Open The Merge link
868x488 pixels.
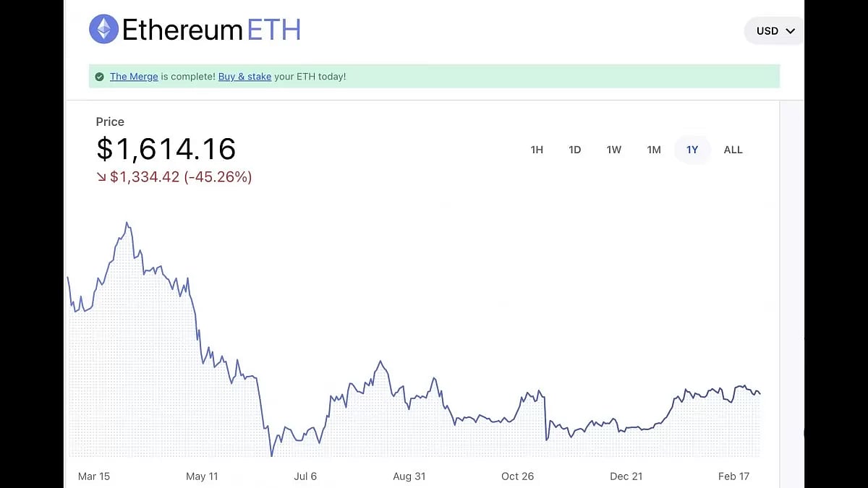(134, 76)
